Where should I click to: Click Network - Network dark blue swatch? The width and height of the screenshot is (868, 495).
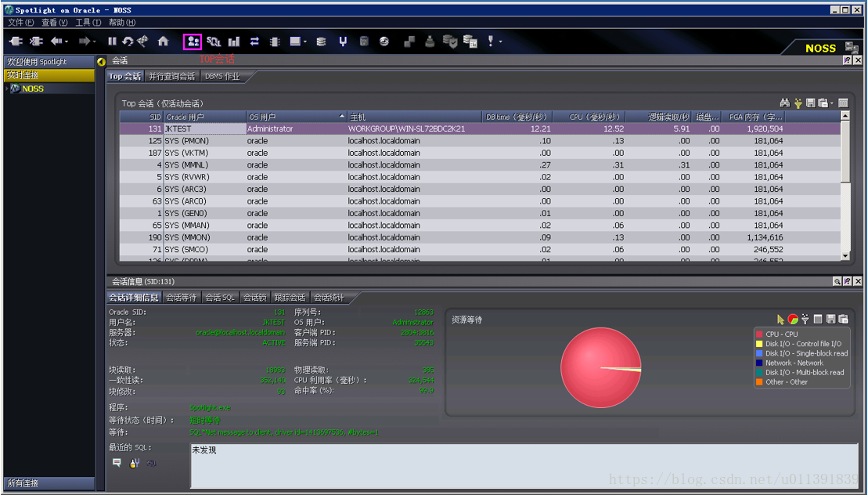[x=759, y=363]
